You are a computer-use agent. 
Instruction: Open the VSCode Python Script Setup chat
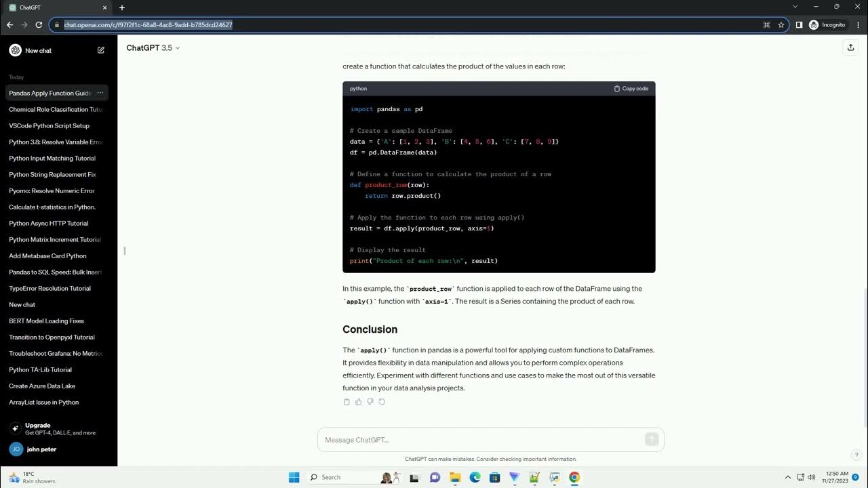pyautogui.click(x=56, y=125)
